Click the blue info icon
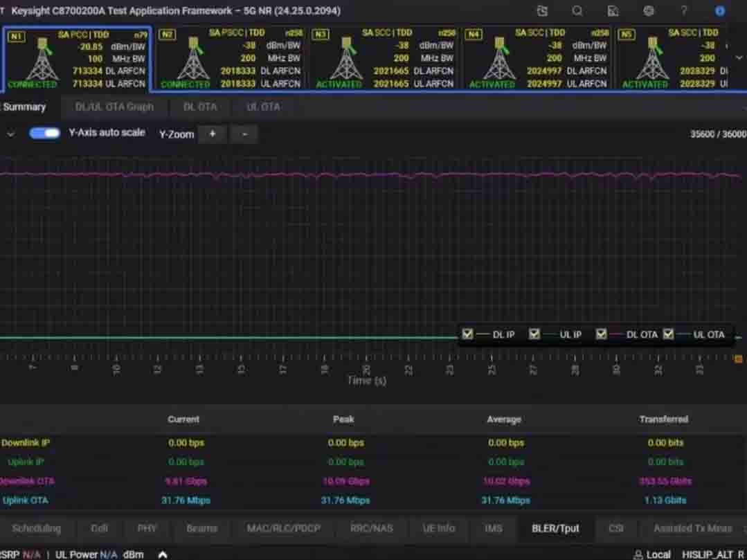747x560 pixels. tap(720, 11)
